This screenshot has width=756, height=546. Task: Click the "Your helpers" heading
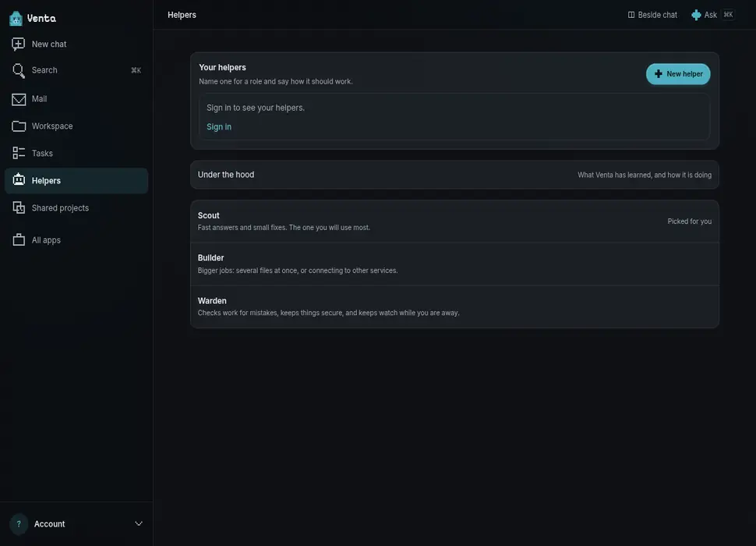222,68
